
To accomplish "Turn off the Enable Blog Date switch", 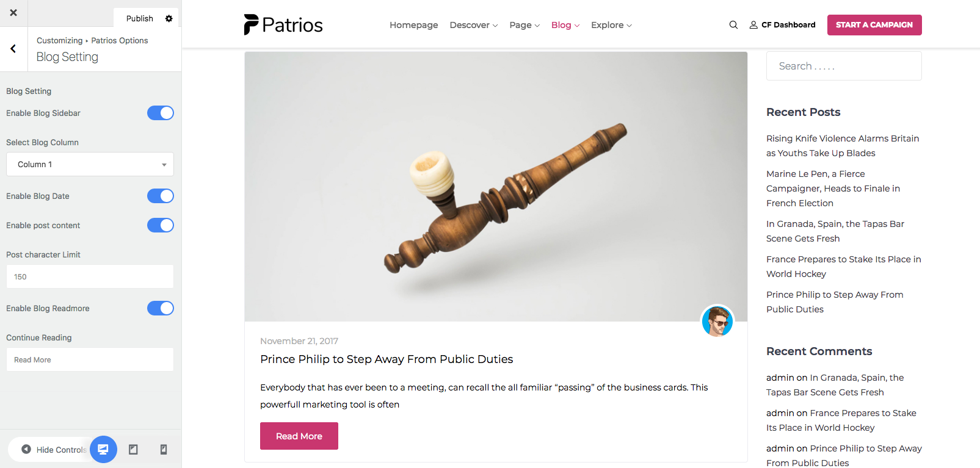I will point(161,196).
